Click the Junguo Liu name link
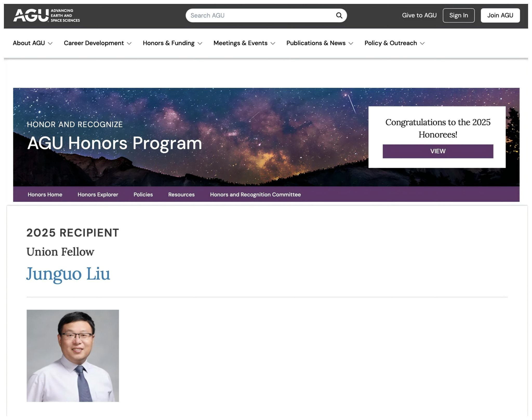 click(x=68, y=274)
